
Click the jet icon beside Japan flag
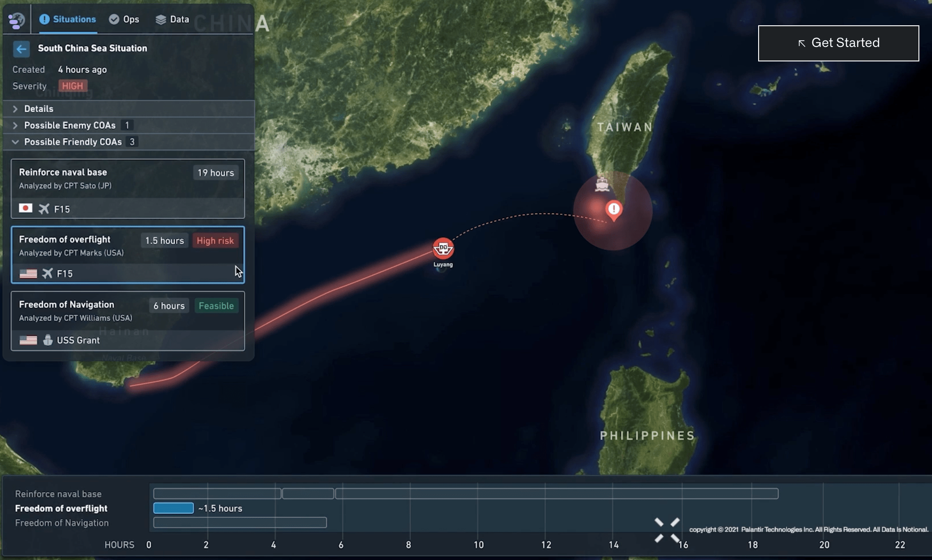point(44,209)
